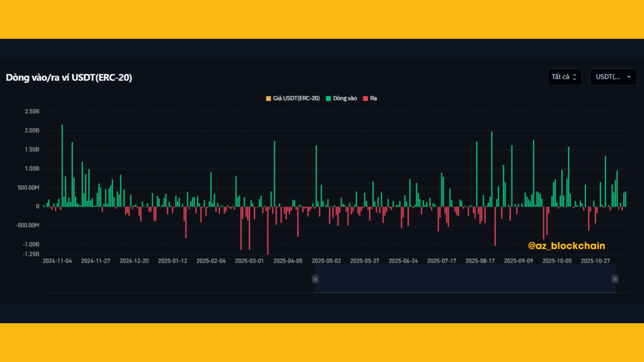Open the USDT(... token selector dropdown
Viewport: 644px width, 362px height.
tap(608, 77)
